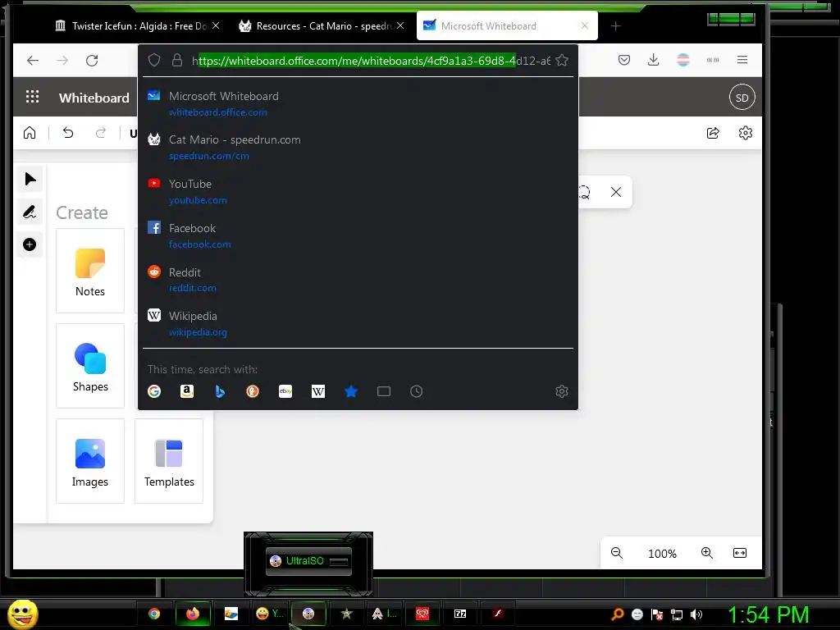The image size is (840, 630).
Task: Open search settings gear in dropdown
Action: click(x=561, y=391)
